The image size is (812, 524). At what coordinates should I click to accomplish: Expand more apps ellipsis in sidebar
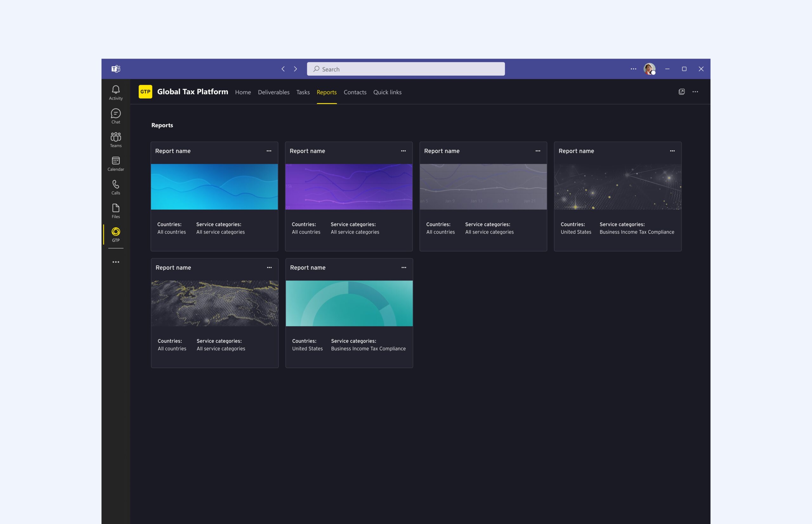click(116, 262)
